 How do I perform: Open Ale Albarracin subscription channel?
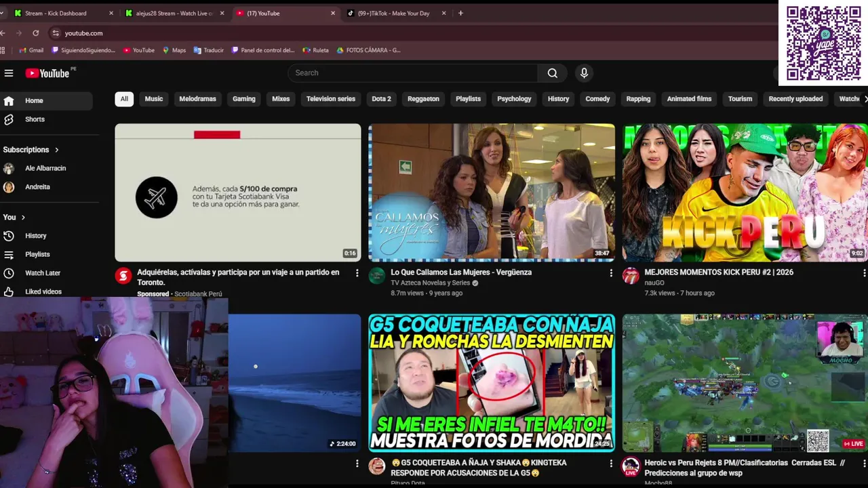point(46,168)
